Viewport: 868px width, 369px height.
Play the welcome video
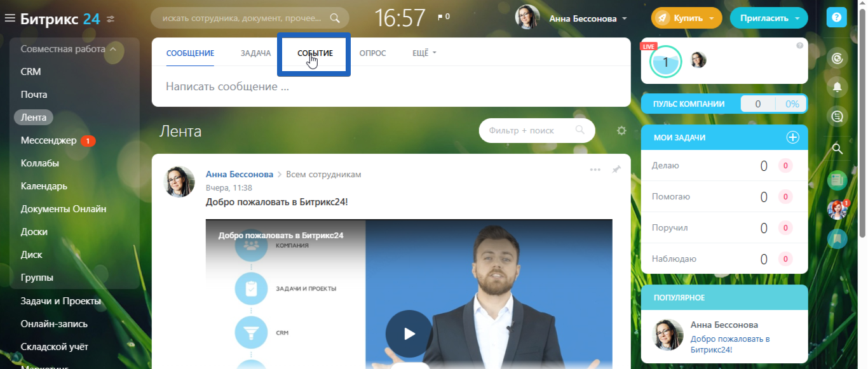tap(409, 333)
